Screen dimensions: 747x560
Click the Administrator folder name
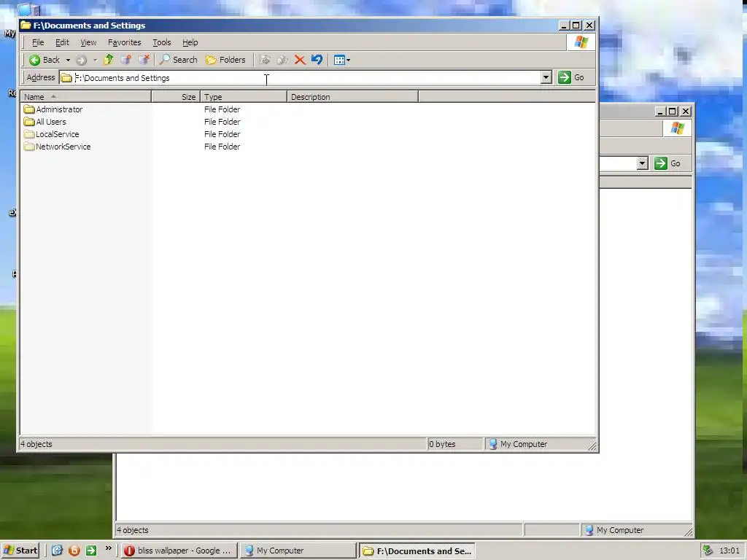tap(59, 109)
